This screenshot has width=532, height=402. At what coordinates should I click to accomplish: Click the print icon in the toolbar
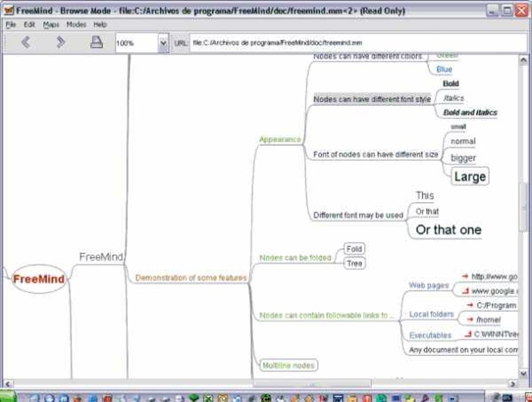(x=96, y=42)
